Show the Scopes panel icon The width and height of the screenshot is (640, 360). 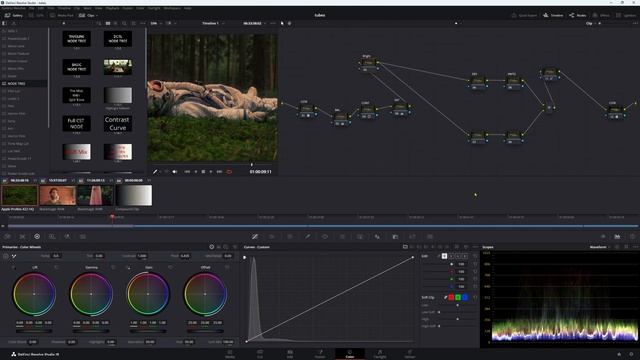617,236
